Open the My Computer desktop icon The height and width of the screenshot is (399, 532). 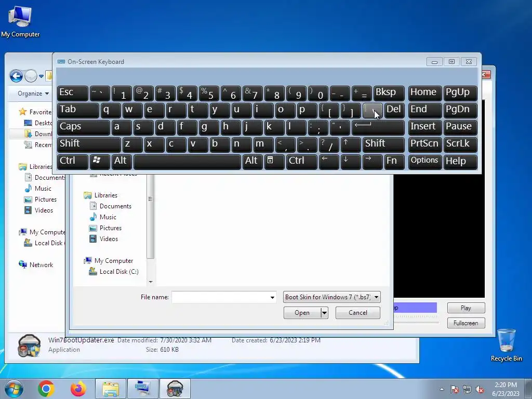[20, 21]
